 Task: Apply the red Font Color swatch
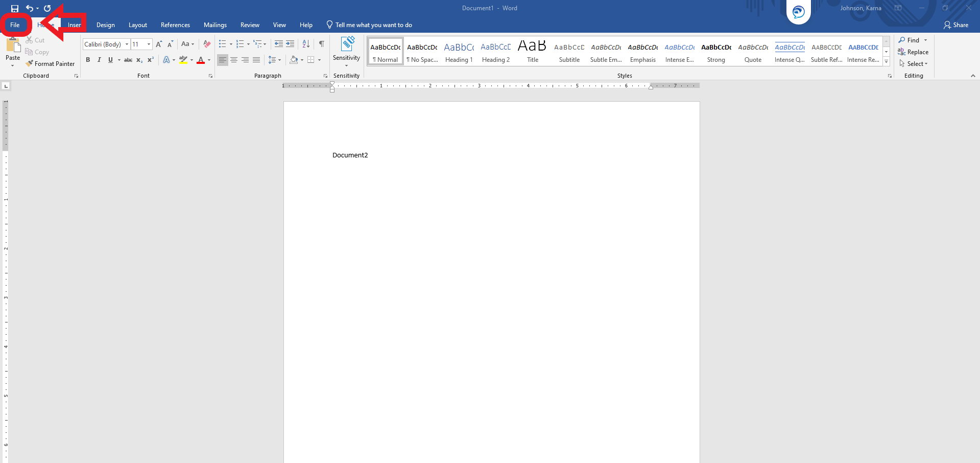[x=201, y=60]
